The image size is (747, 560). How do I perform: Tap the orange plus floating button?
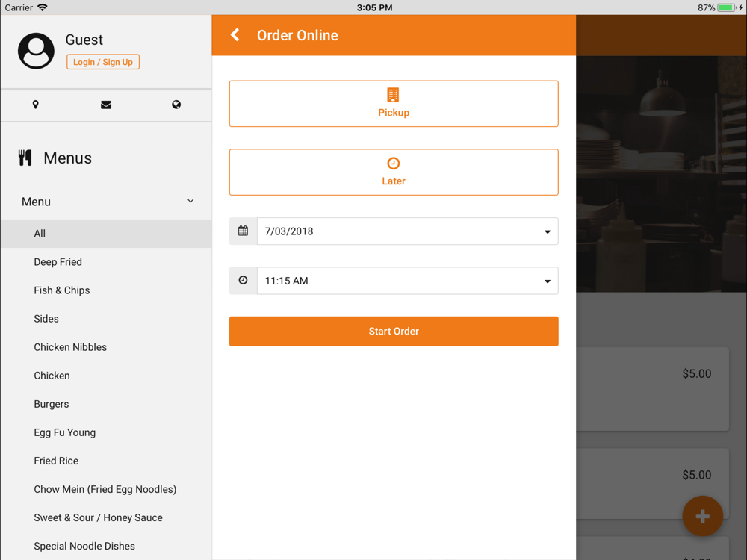702,516
